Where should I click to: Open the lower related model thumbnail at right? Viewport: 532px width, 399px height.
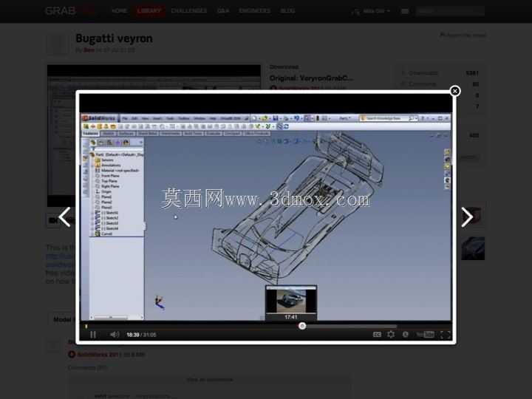click(x=473, y=248)
